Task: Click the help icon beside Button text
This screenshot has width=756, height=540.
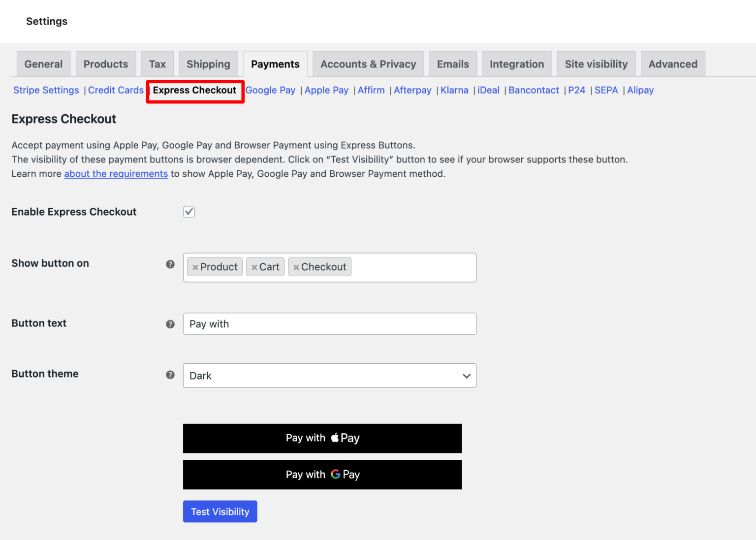Action: click(x=170, y=324)
